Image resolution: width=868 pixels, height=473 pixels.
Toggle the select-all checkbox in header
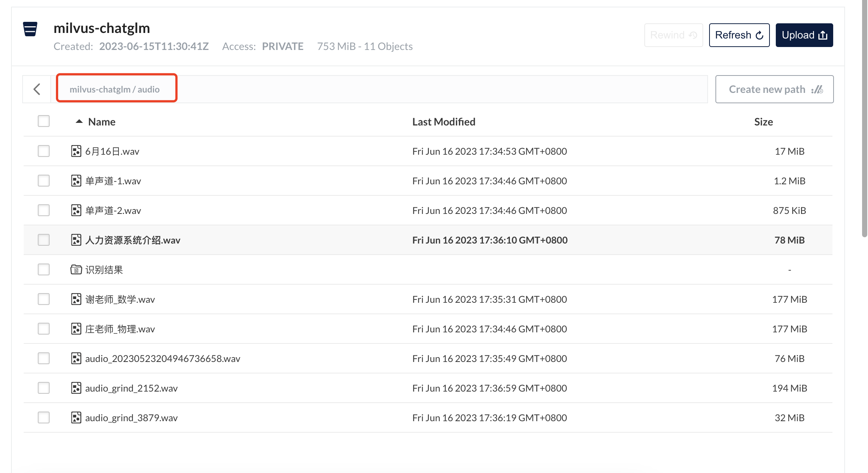pyautogui.click(x=44, y=121)
